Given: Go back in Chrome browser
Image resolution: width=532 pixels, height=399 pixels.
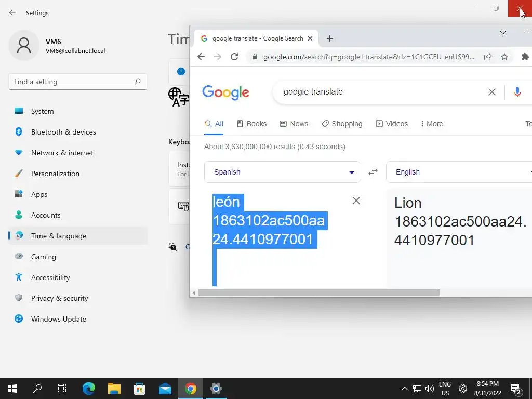Looking at the screenshot, I should click(201, 57).
